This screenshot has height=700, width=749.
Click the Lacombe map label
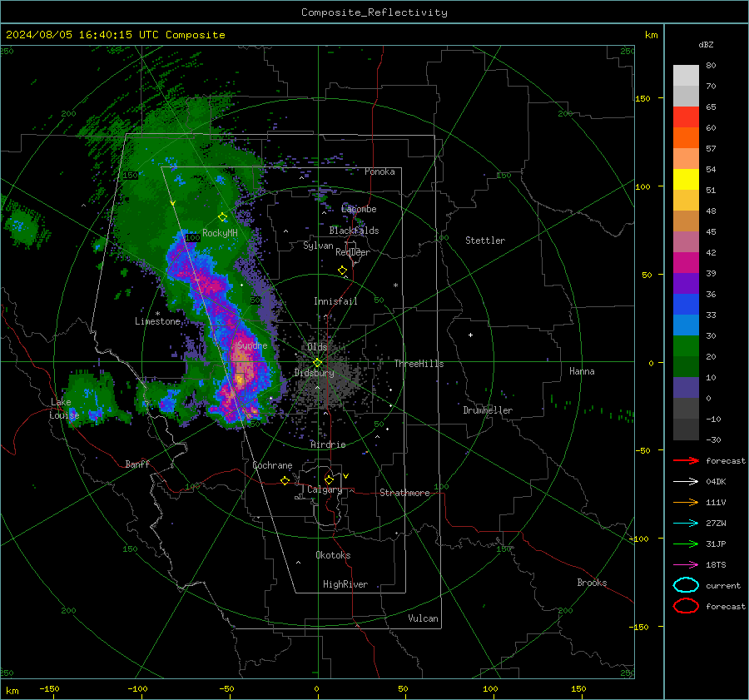coord(359,209)
